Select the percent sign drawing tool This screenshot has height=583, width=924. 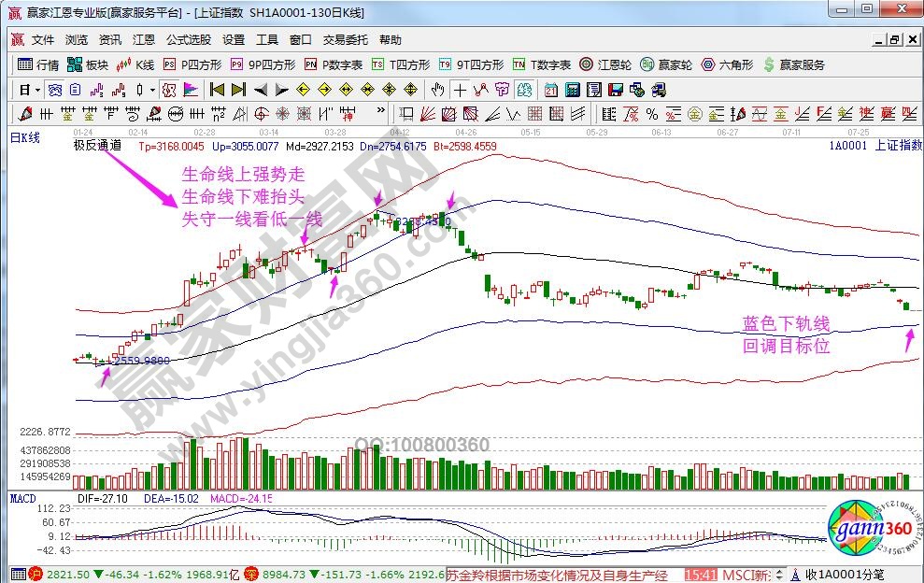coord(651,114)
